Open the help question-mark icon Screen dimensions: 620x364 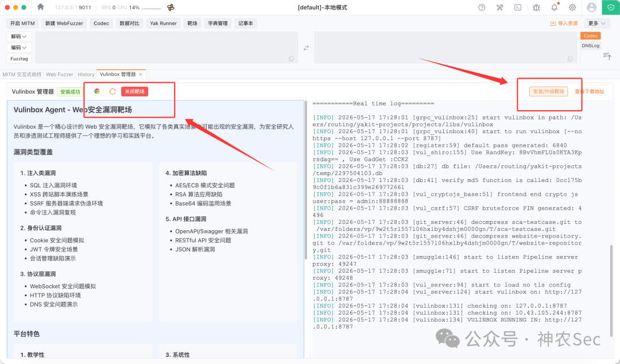pyautogui.click(x=482, y=7)
